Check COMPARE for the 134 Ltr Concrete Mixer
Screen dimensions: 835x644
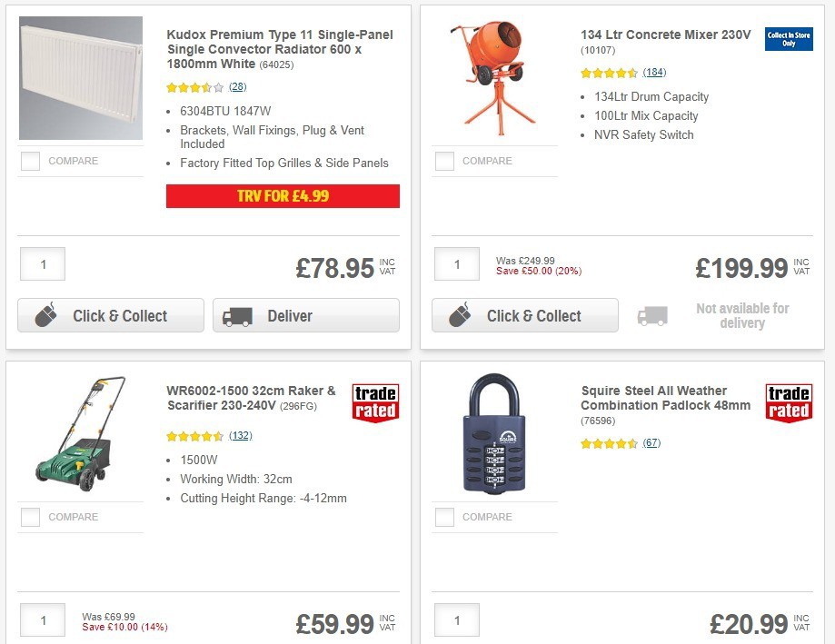click(x=444, y=161)
